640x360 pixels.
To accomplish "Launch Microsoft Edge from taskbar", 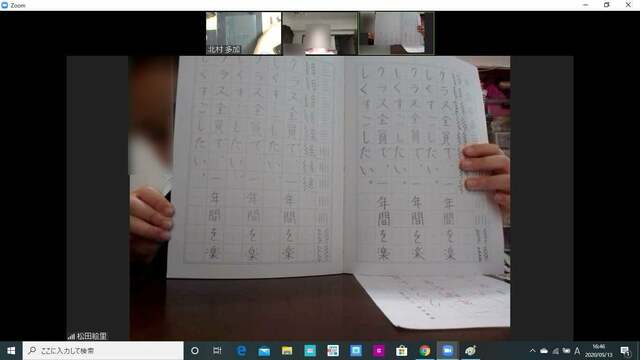I will tap(241, 351).
